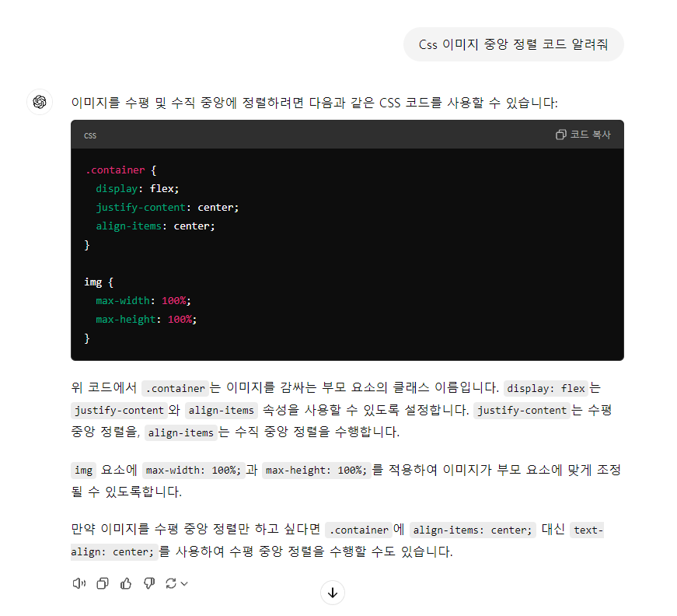
Task: Click the '.container {' line in code
Action: pos(120,170)
